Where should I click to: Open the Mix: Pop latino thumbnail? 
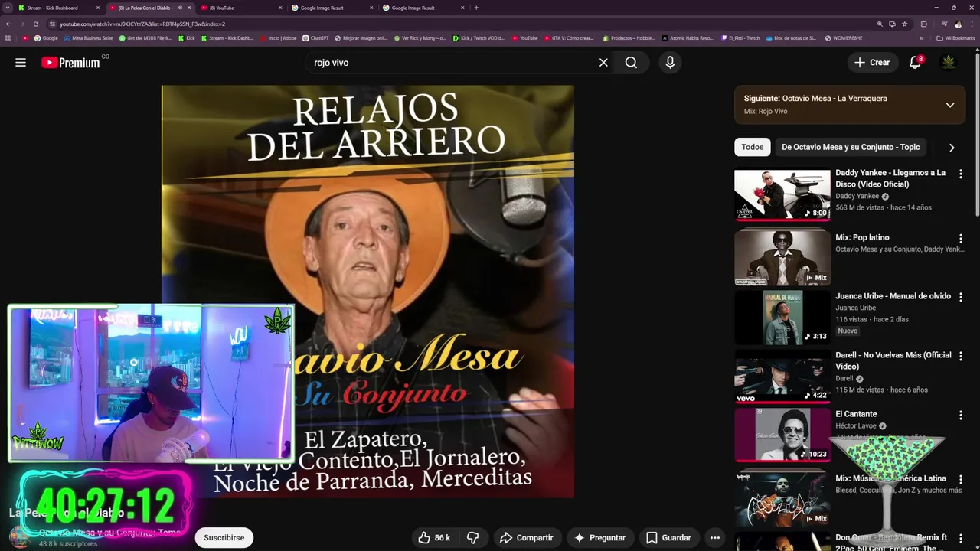(x=782, y=256)
